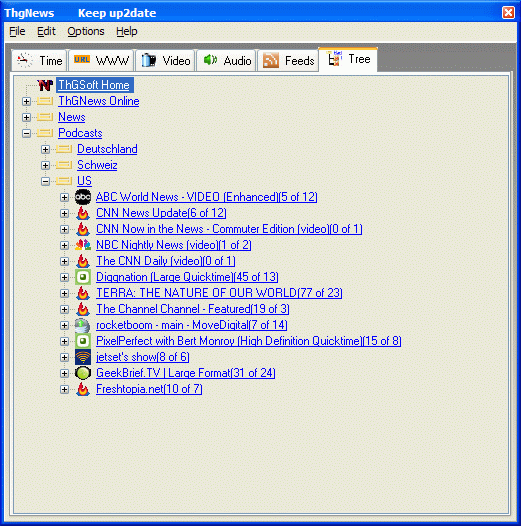Click the News folder icon
Image resolution: width=521 pixels, height=526 pixels.
point(45,117)
